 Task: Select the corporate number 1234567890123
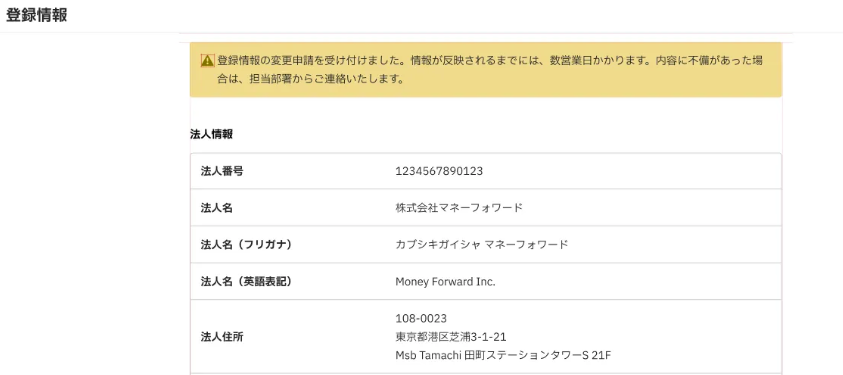(x=439, y=171)
